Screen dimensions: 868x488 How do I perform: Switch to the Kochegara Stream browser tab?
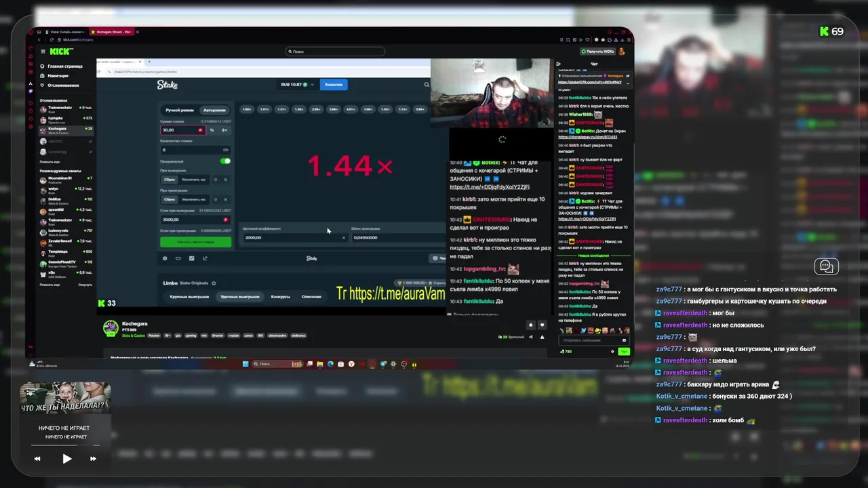pyautogui.click(x=113, y=32)
